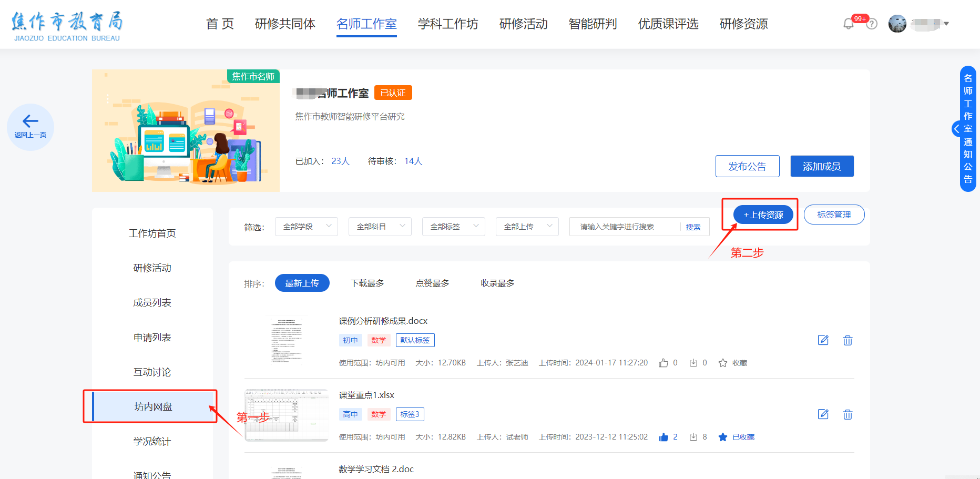Sort by 点赞最多
This screenshot has width=980, height=479.
click(432, 283)
